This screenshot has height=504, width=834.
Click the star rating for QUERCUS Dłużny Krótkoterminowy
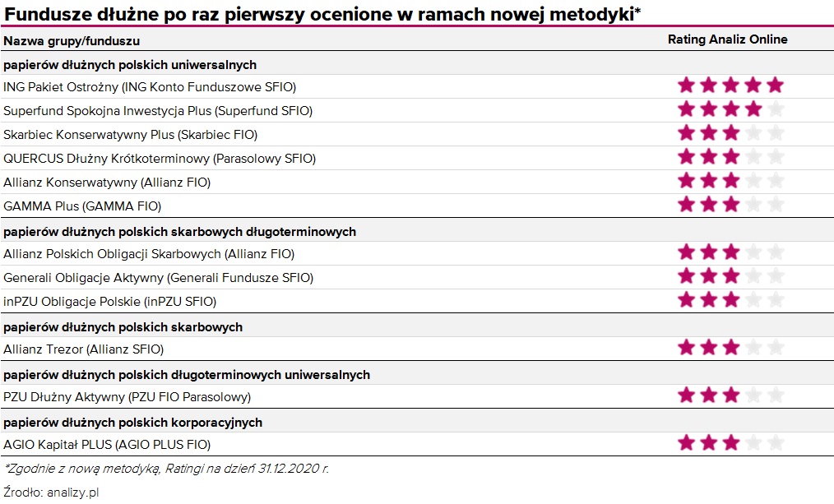(731, 156)
